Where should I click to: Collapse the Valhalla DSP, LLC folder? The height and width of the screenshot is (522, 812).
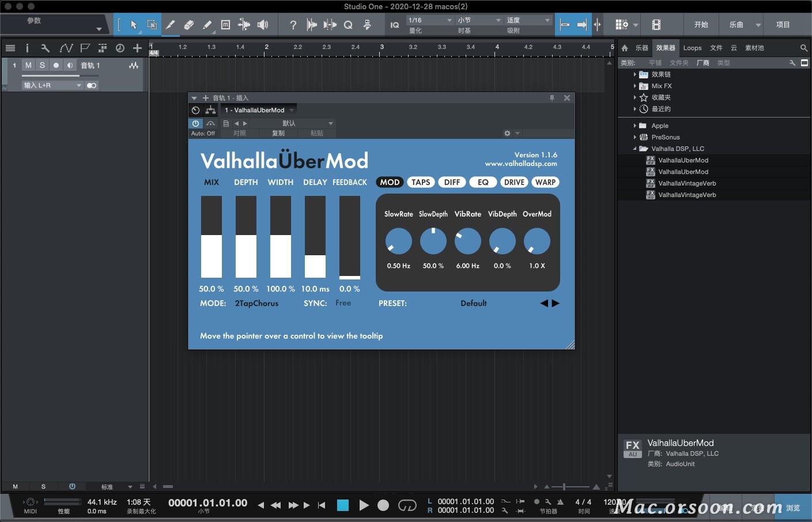[635, 149]
